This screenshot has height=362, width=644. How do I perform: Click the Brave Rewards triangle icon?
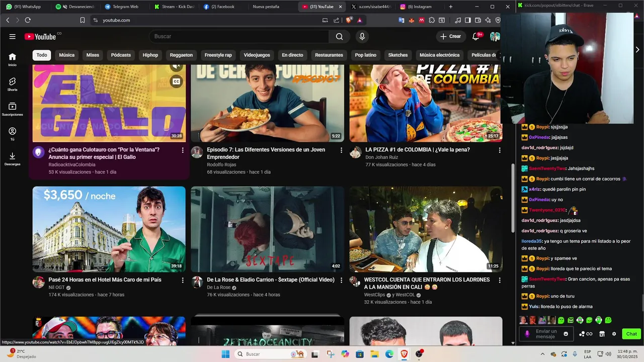click(360, 20)
